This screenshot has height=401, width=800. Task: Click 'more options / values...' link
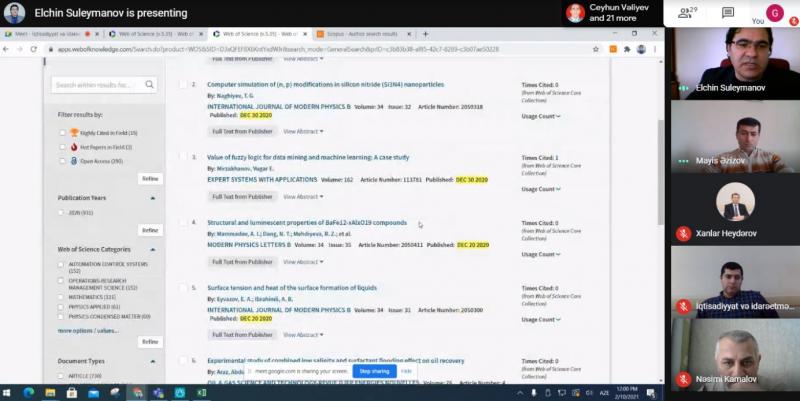pyautogui.click(x=88, y=331)
